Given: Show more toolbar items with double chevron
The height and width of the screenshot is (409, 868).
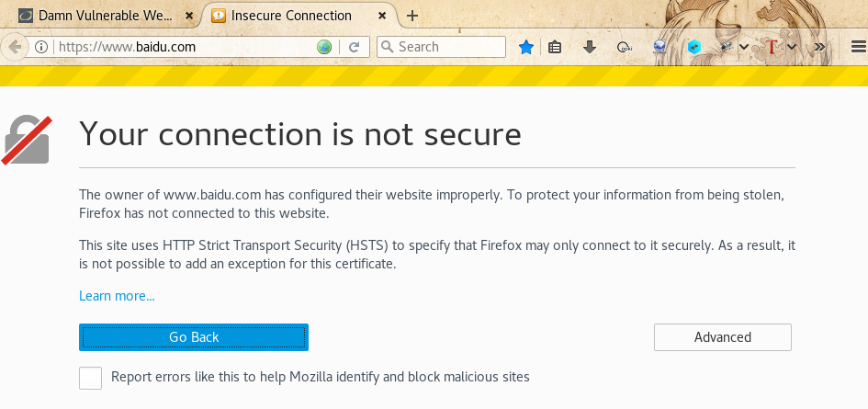Looking at the screenshot, I should pos(819,47).
